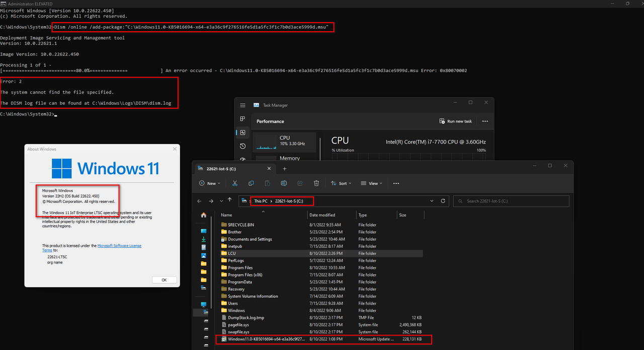Open the Microsoft Software License Terms link
The image size is (644, 350).
(119, 246)
